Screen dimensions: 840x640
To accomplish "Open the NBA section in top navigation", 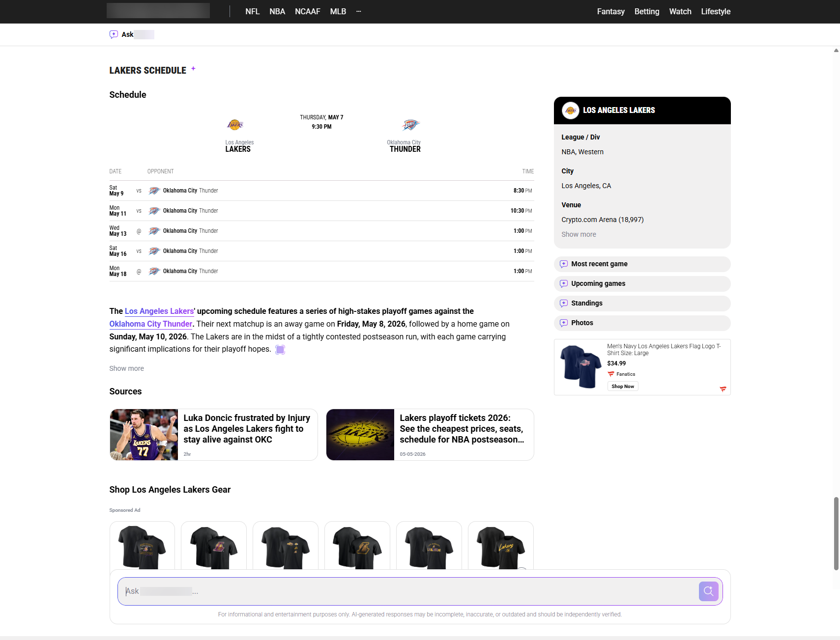I will pos(277,11).
